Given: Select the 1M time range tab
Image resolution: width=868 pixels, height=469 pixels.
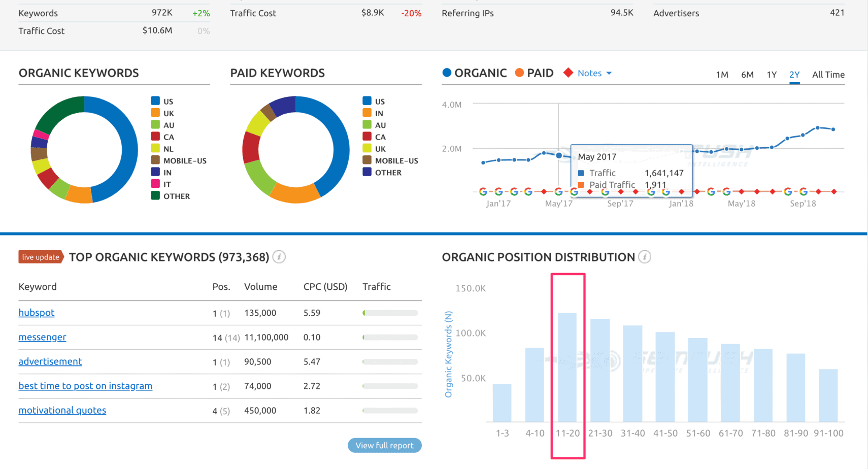Looking at the screenshot, I should 722,75.
